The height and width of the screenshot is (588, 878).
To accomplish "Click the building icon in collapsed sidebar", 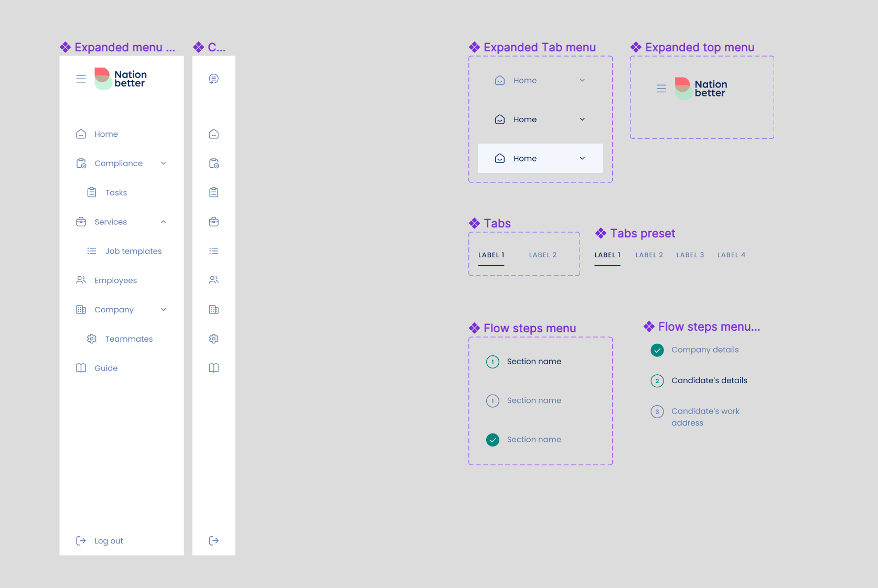I will (x=213, y=310).
